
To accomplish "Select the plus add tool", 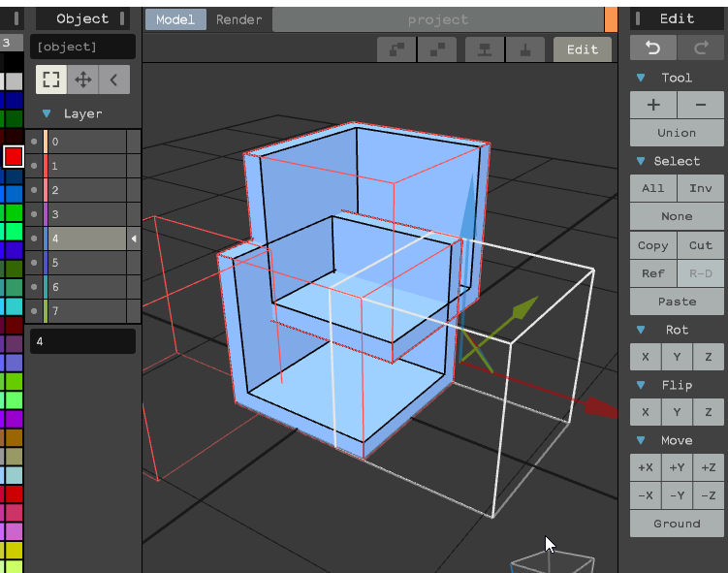I will pos(653,105).
